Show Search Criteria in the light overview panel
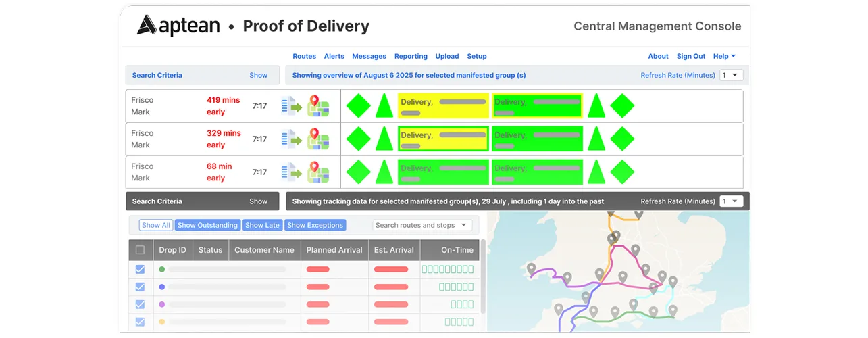The image size is (868, 338). click(x=259, y=76)
